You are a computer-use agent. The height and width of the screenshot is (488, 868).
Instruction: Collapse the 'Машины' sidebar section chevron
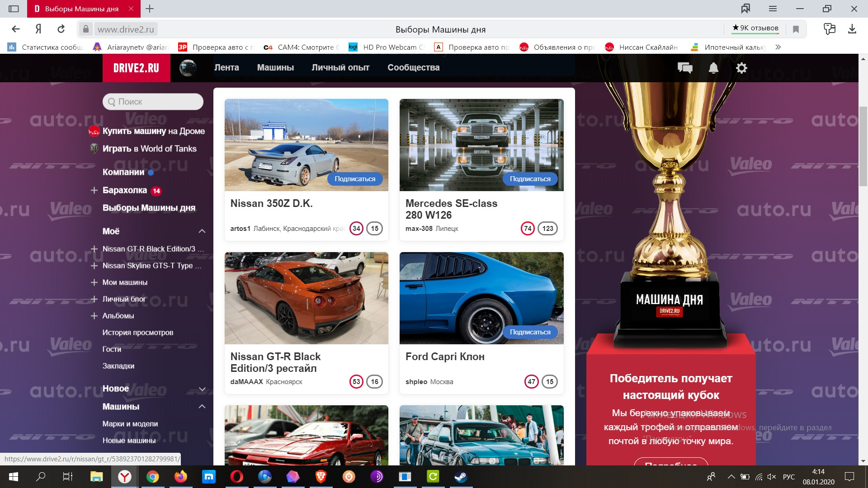202,407
